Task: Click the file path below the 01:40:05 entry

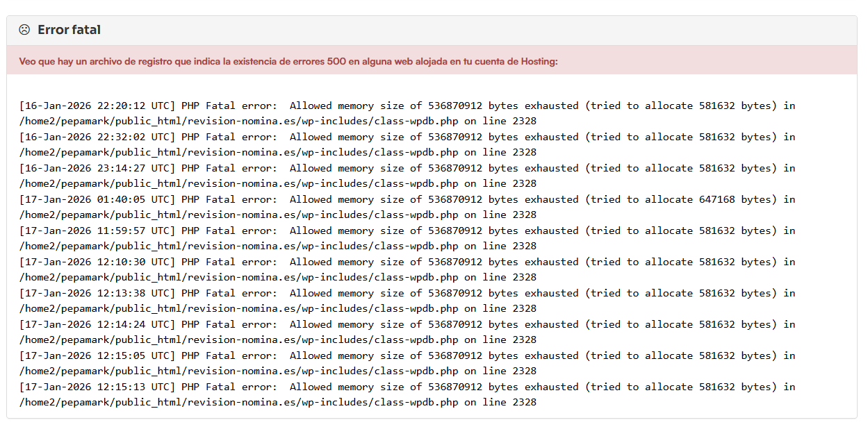Action: [x=238, y=215]
